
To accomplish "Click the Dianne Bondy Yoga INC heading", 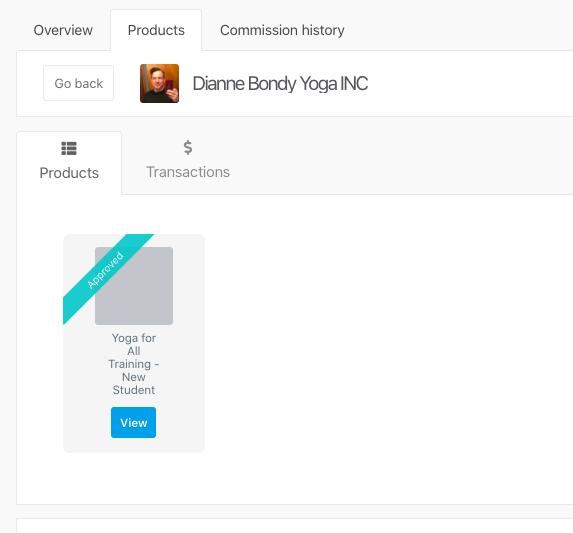I will click(280, 83).
